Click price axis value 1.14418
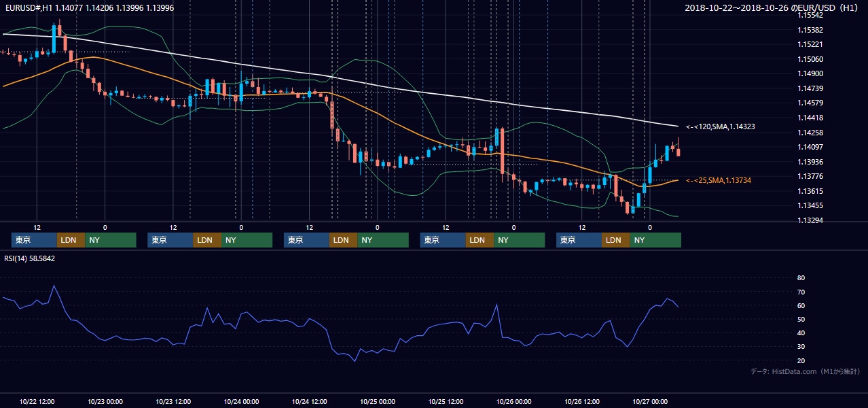This screenshot has height=408, width=868. click(x=810, y=118)
